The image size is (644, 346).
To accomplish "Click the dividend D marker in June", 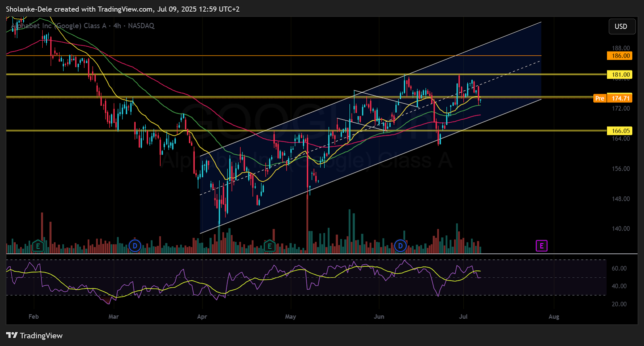I will 400,246.
